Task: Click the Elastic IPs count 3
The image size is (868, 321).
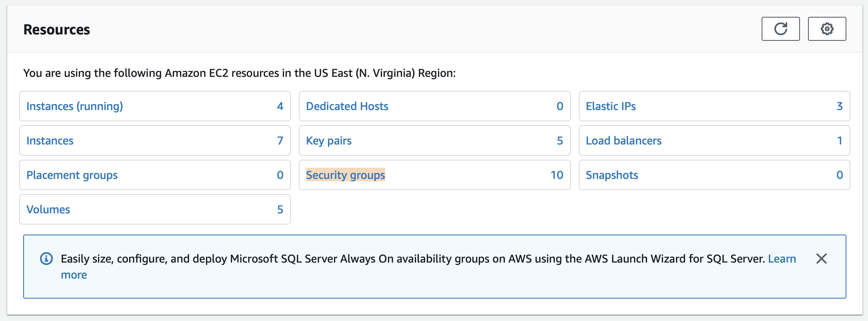Action: 840,106
